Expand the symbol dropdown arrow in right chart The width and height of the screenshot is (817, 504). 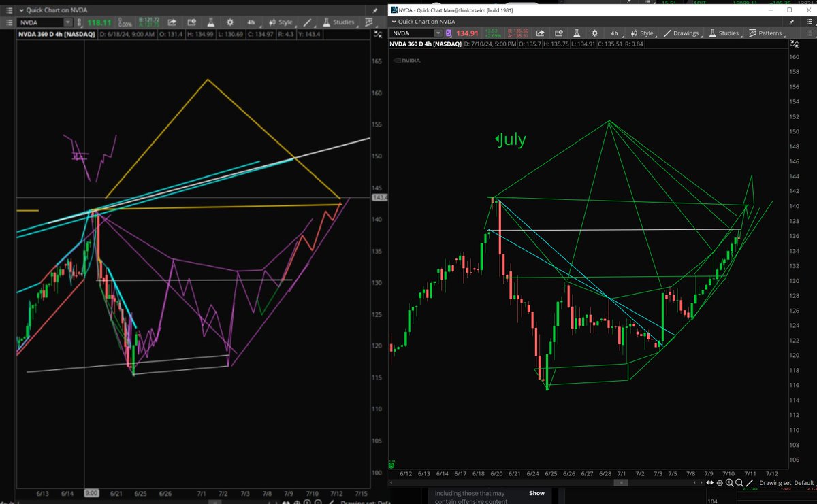pyautogui.click(x=438, y=33)
